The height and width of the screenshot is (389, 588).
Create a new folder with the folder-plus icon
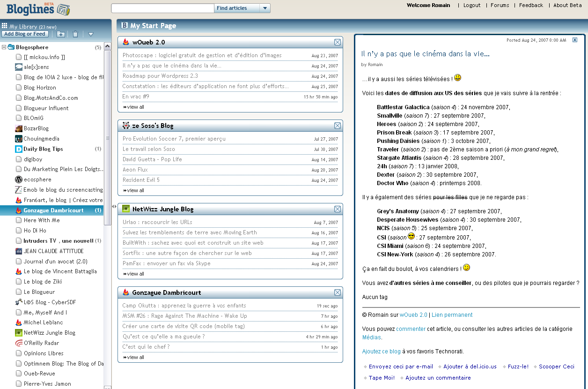[61, 34]
